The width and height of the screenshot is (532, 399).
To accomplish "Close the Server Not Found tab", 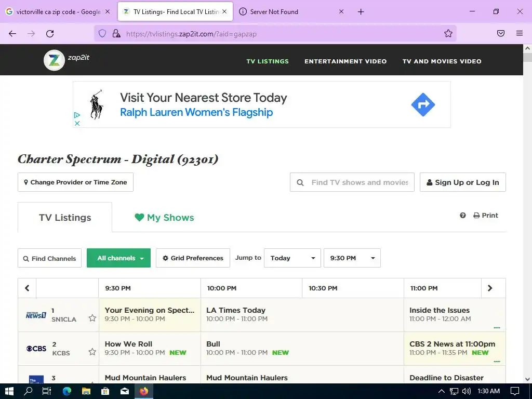I will (341, 12).
